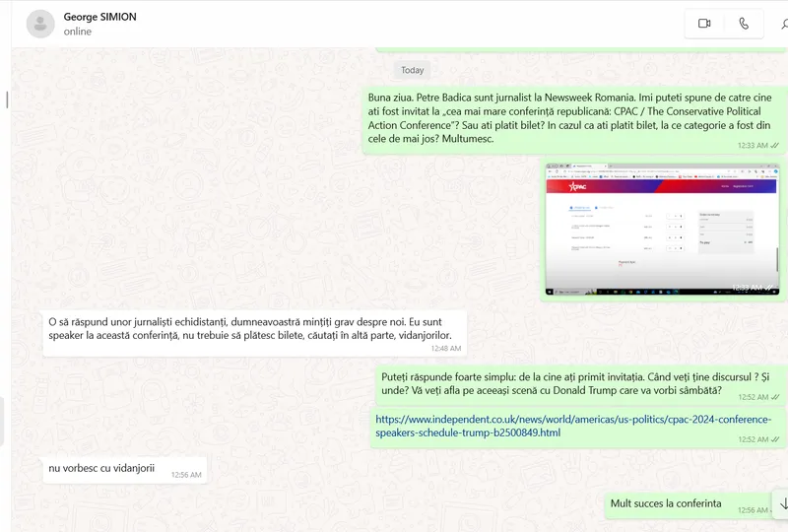
Task: Click read receipt ticks on 12:52 AM link message
Action: click(x=775, y=439)
